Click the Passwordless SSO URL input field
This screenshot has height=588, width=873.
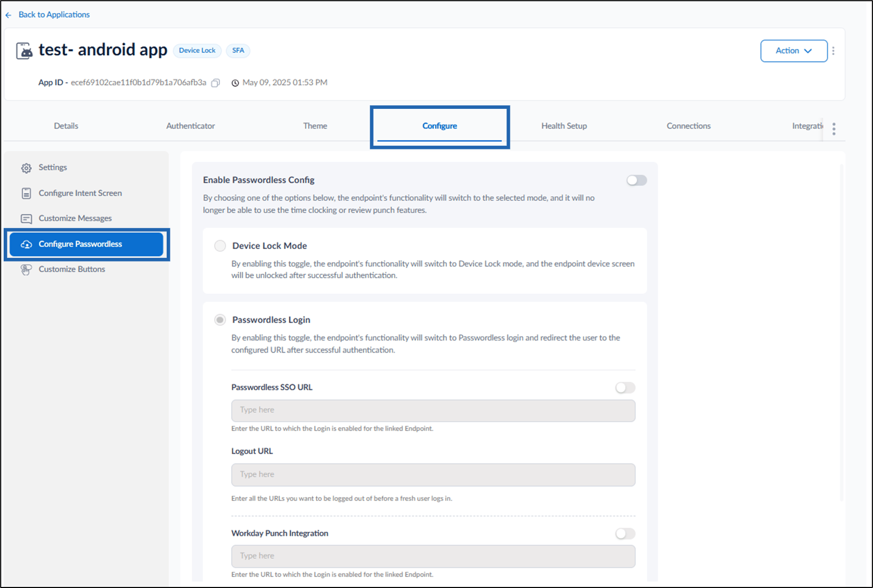point(433,410)
